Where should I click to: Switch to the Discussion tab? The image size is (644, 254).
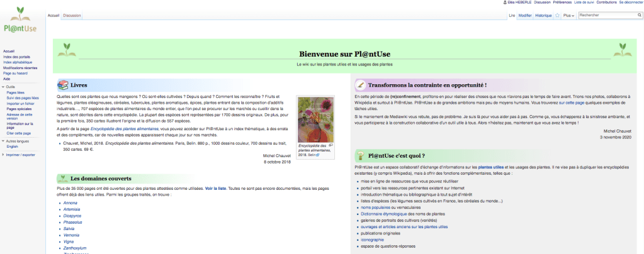[x=72, y=15]
